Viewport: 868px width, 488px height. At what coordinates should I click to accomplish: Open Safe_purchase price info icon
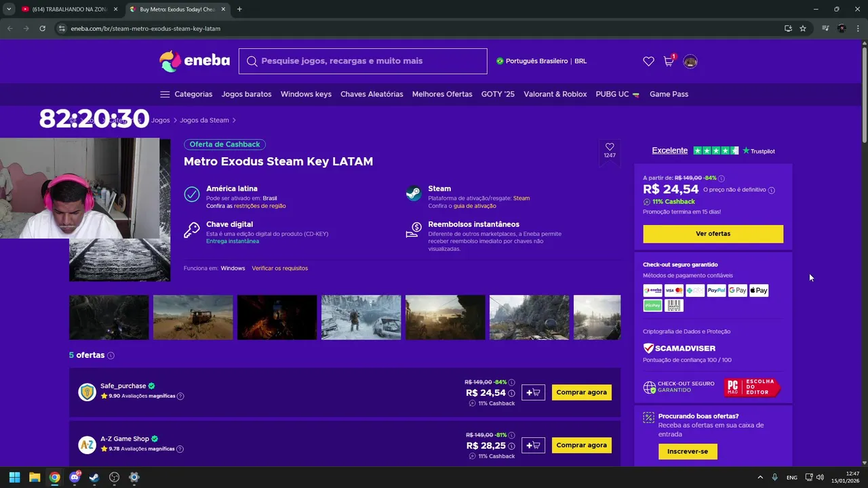point(511,393)
